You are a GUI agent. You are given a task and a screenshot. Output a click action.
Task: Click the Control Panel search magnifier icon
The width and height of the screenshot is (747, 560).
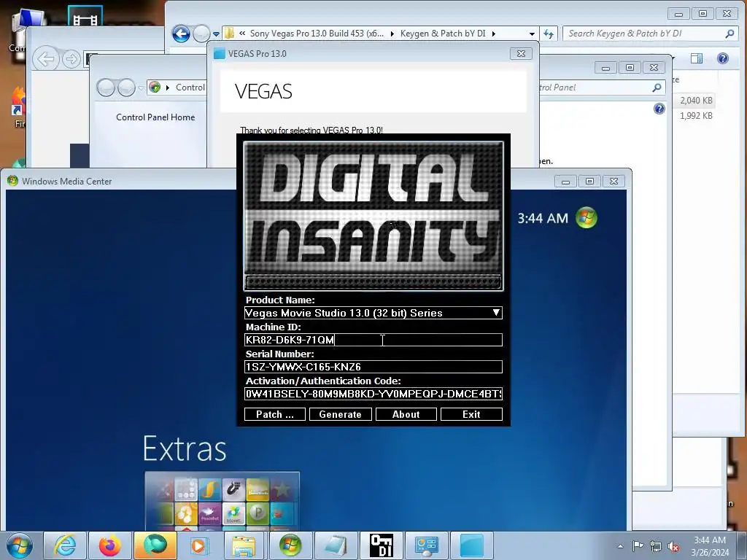657,87
